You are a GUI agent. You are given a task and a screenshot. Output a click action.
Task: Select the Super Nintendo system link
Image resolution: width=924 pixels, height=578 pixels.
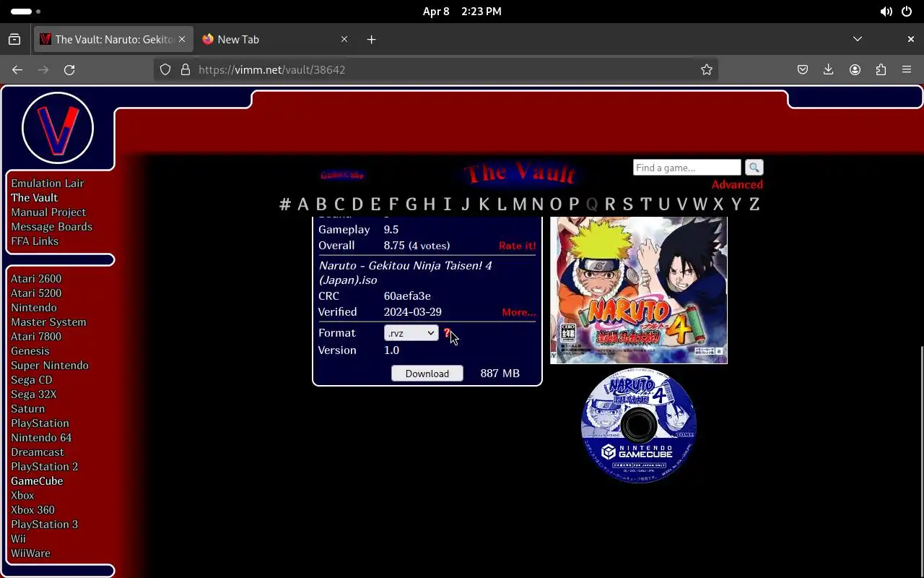(50, 366)
